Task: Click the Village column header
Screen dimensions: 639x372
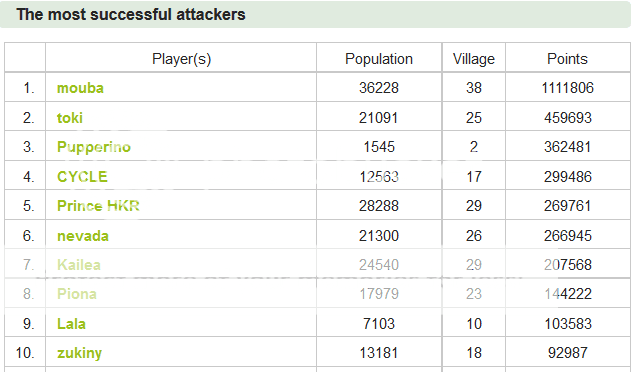Action: coord(474,59)
